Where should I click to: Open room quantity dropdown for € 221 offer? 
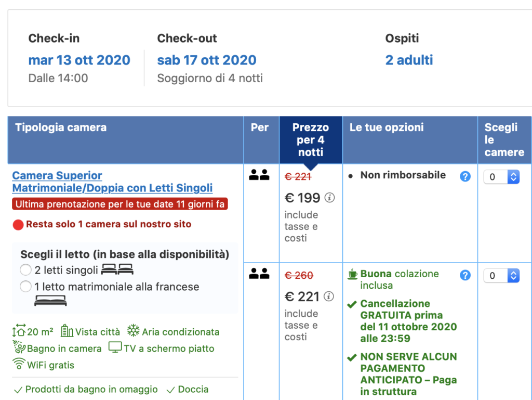pos(501,276)
